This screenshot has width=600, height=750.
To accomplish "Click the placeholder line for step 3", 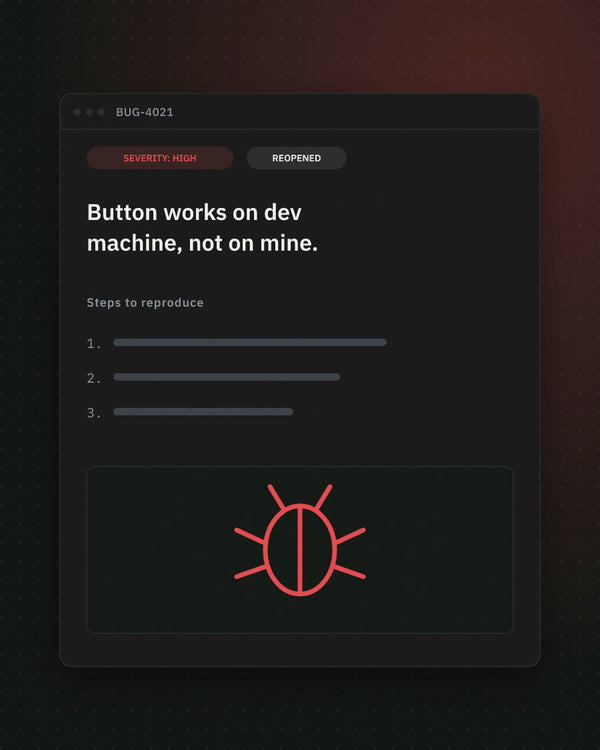I will click(x=203, y=412).
